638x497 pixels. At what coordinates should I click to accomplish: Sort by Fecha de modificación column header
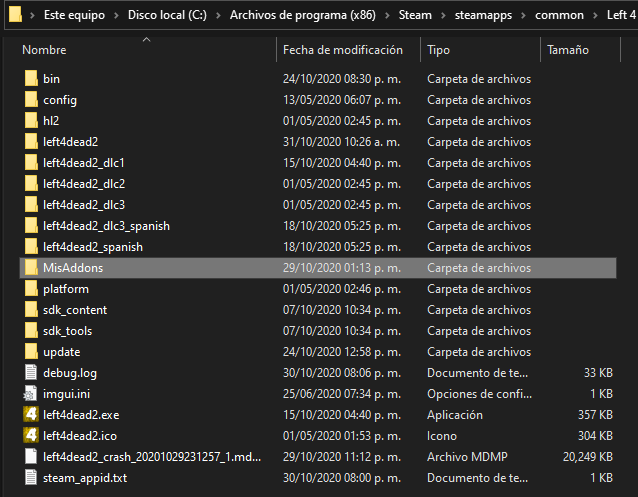[x=342, y=50]
